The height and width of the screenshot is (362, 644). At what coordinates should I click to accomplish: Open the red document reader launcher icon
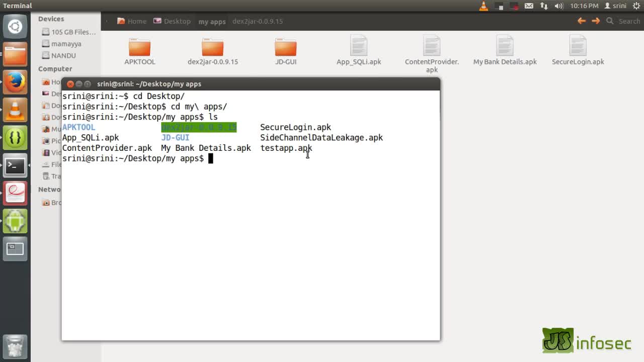pos(15,193)
